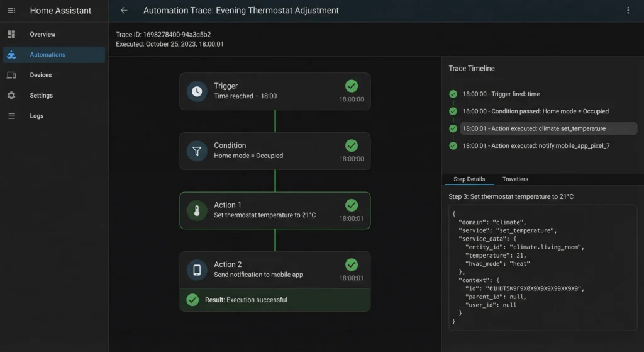Viewport: 644px width, 352px height.
Task: Click the Overview dashboard icon
Action: tap(11, 34)
